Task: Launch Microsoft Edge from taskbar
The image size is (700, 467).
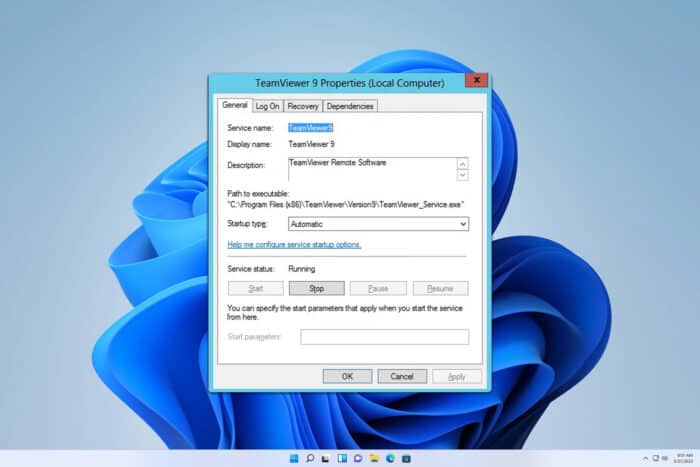Action: pyautogui.click(x=390, y=459)
